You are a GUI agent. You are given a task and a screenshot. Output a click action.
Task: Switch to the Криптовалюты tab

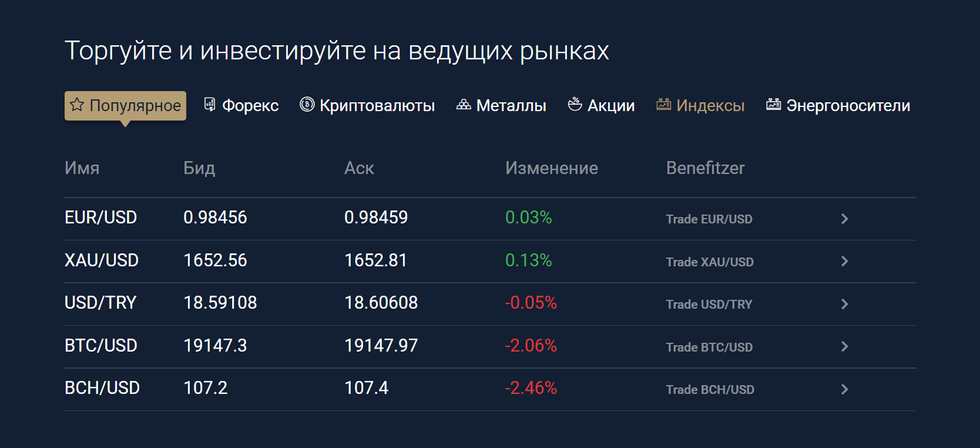[x=367, y=105]
